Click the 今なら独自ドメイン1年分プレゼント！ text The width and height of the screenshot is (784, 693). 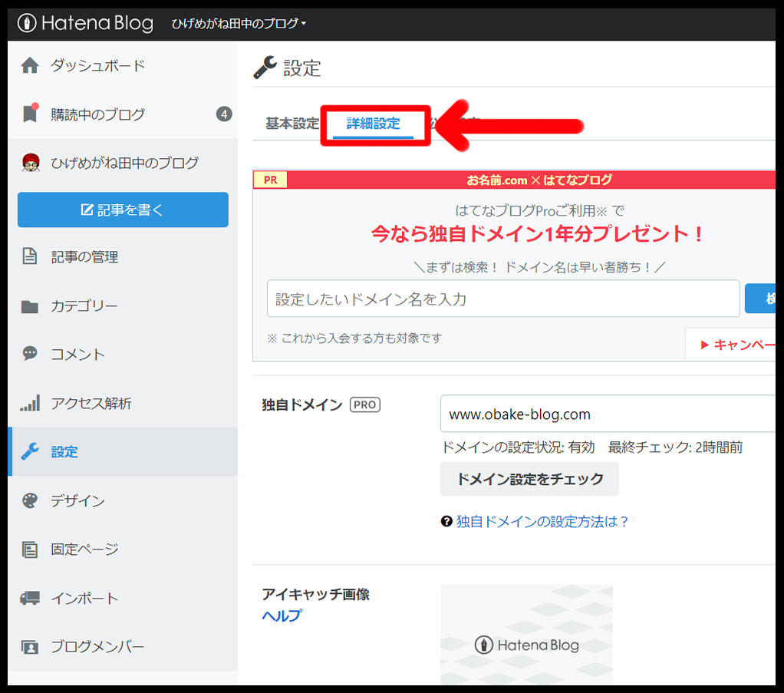538,234
